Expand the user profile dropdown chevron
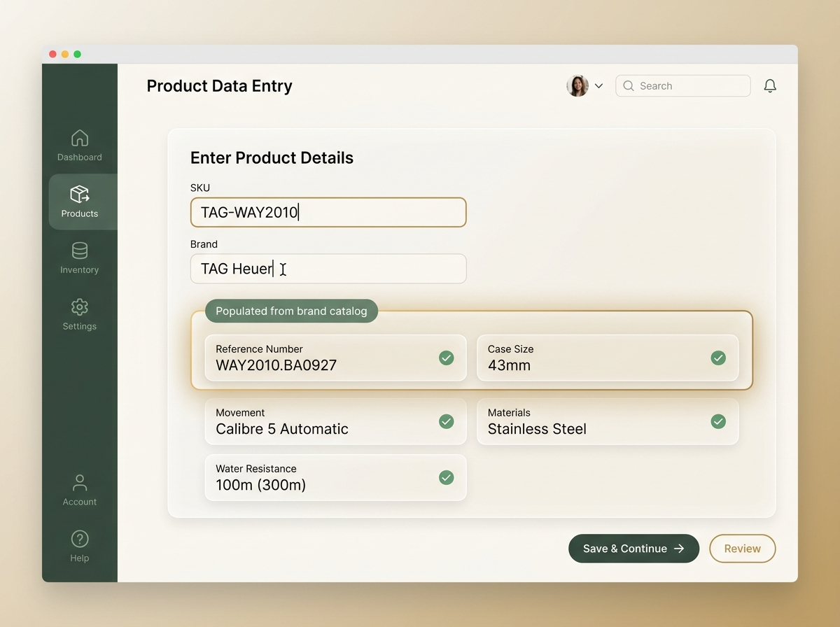 click(x=598, y=86)
